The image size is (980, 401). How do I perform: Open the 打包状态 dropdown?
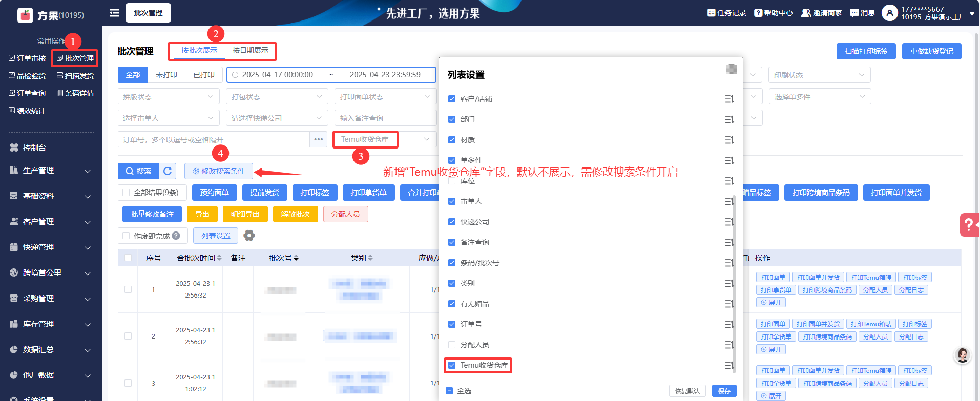click(x=277, y=97)
